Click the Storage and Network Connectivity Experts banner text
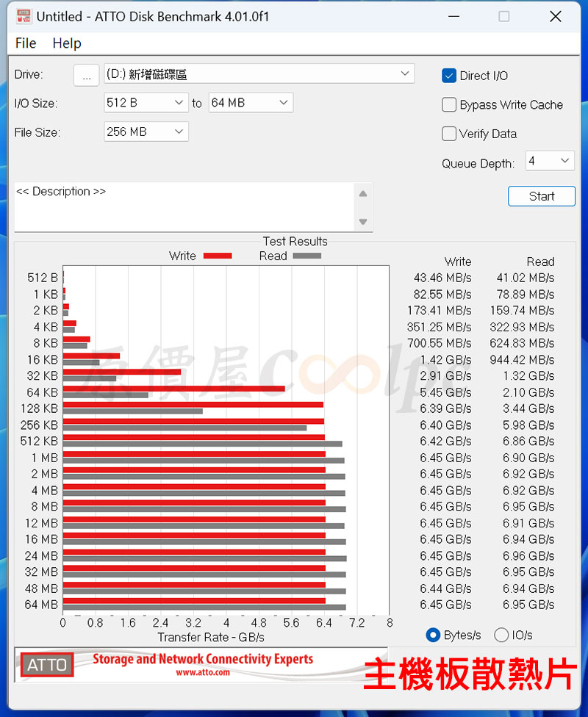This screenshot has height=717, width=588. tap(203, 659)
